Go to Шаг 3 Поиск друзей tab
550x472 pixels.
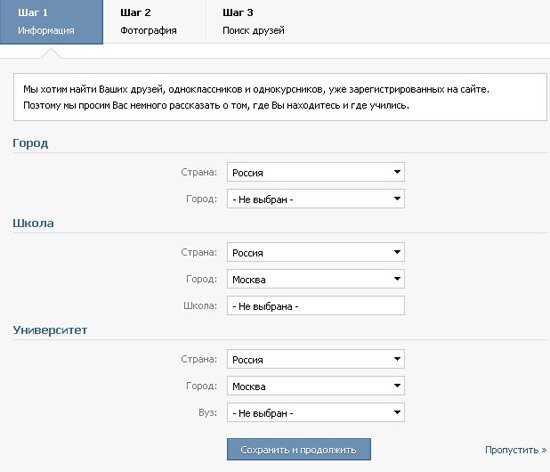click(x=254, y=22)
